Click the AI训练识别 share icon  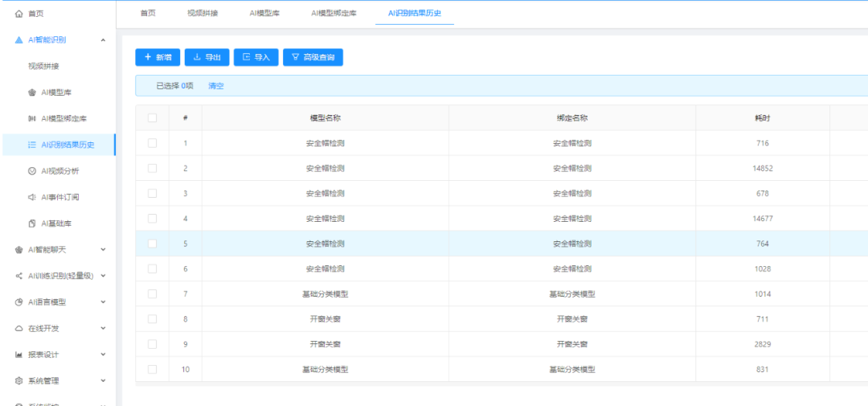pyautogui.click(x=19, y=276)
